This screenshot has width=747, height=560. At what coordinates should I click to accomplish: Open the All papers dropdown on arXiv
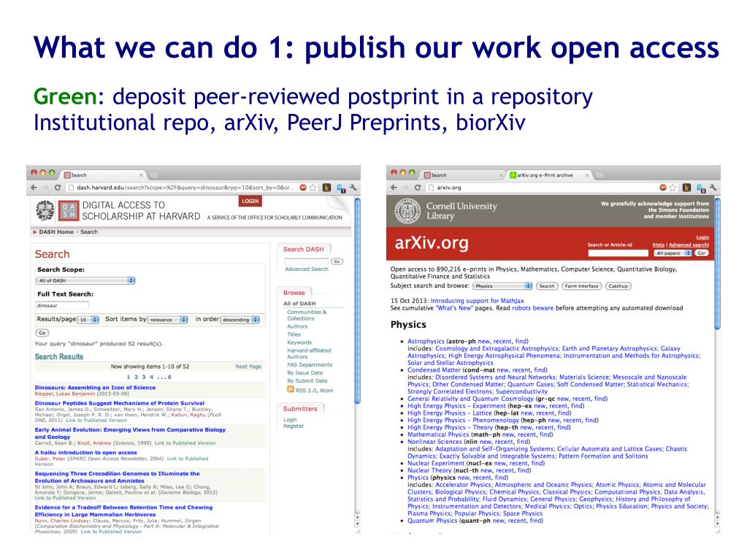point(673,253)
